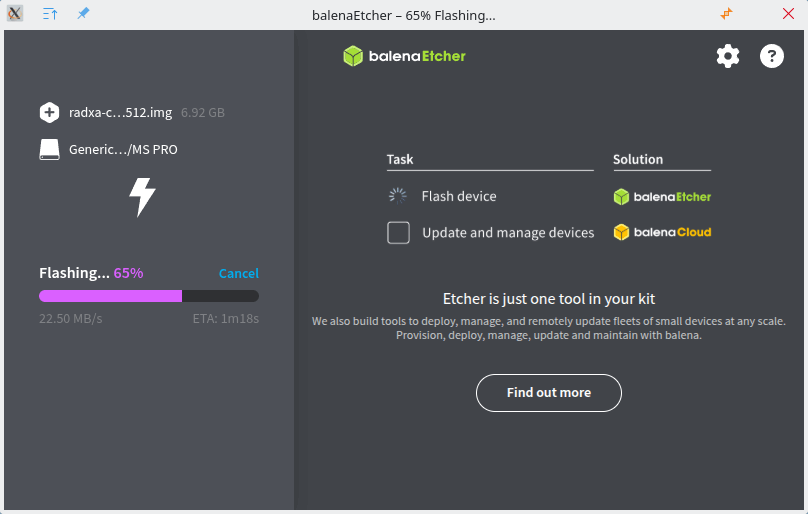Image resolution: width=808 pixels, height=514 pixels.
Task: Click the Generic…/MS PRO drive name
Action: pos(123,149)
